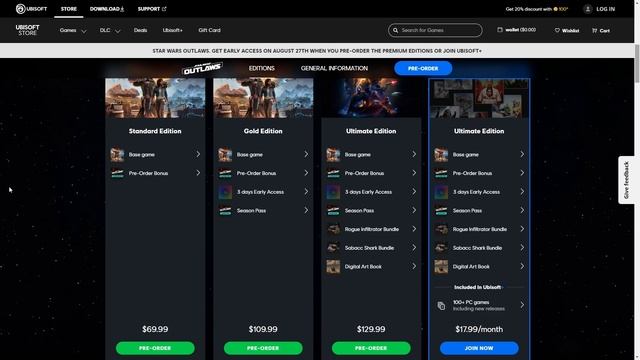Click the $129.99 Ultimate Edition Sabacc Shark Bundle icon
Screen dimensions: 640x360
click(333, 248)
